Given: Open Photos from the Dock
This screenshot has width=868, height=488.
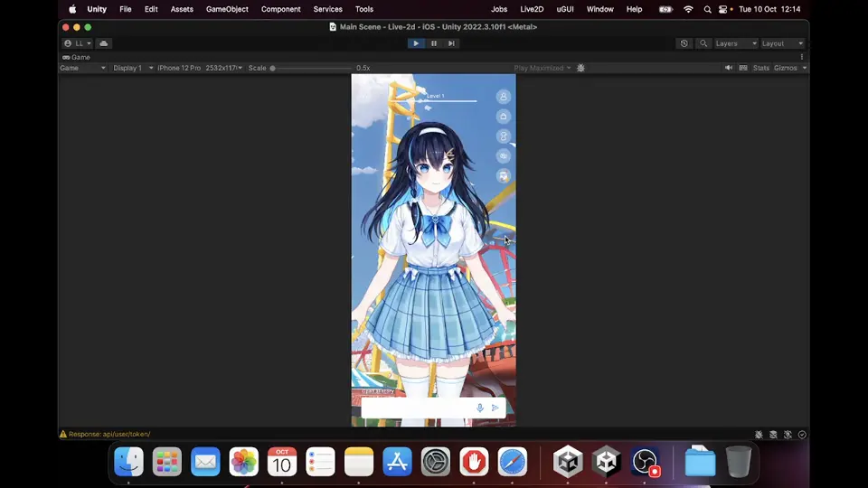Looking at the screenshot, I should pyautogui.click(x=243, y=462).
